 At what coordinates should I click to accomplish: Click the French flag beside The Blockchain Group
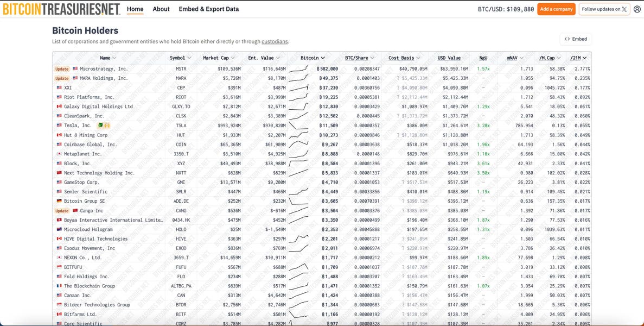point(59,286)
